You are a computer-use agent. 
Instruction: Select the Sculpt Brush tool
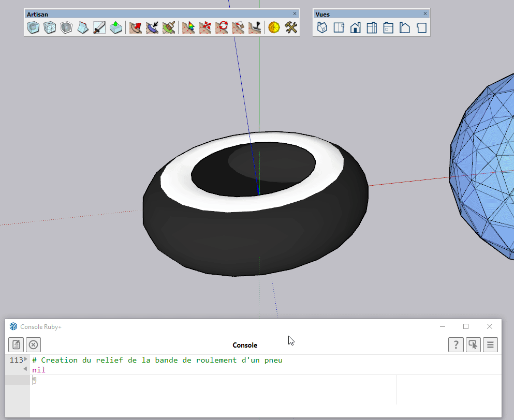pyautogui.click(x=136, y=27)
